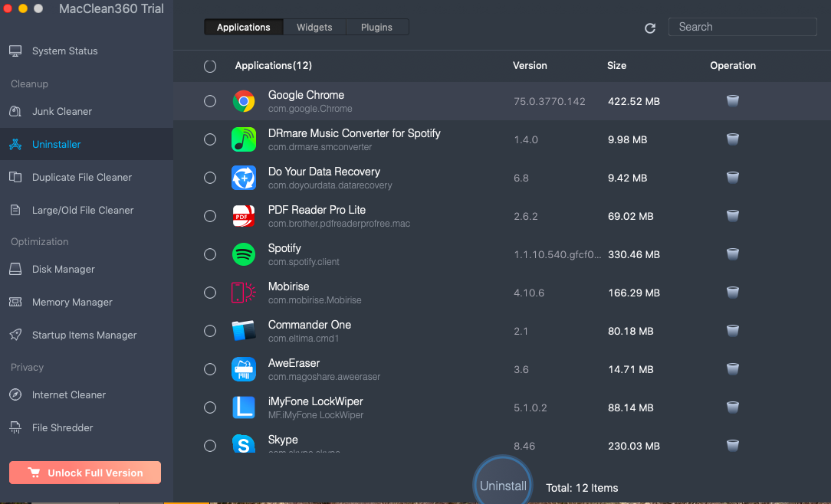
Task: Click trash icon for Commander One
Action: point(732,330)
